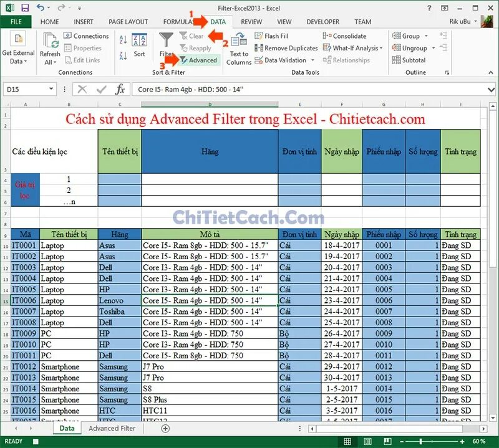Click Data Validation command
This screenshot has height=448, width=499.
pyautogui.click(x=281, y=60)
